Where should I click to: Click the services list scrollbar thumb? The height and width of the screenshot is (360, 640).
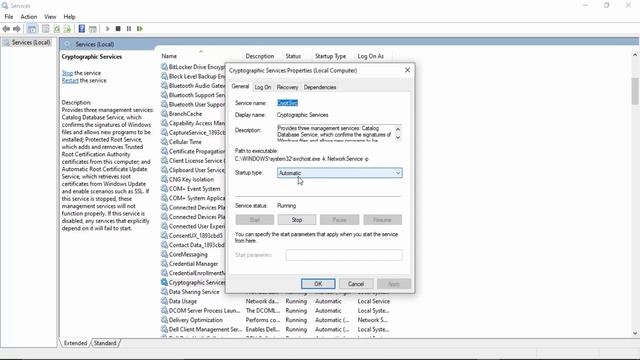[635, 91]
